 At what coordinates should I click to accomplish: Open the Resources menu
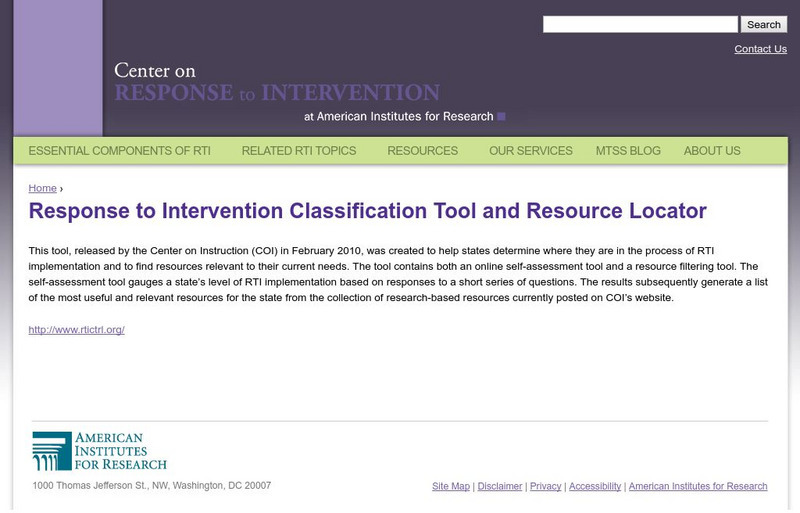coord(422,151)
